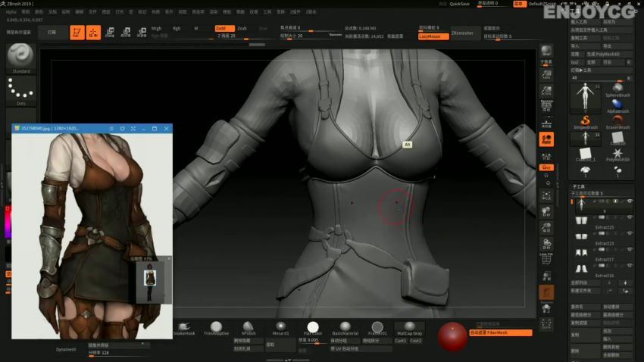
Task: Toggle the Edit mode button
Action: (77, 33)
